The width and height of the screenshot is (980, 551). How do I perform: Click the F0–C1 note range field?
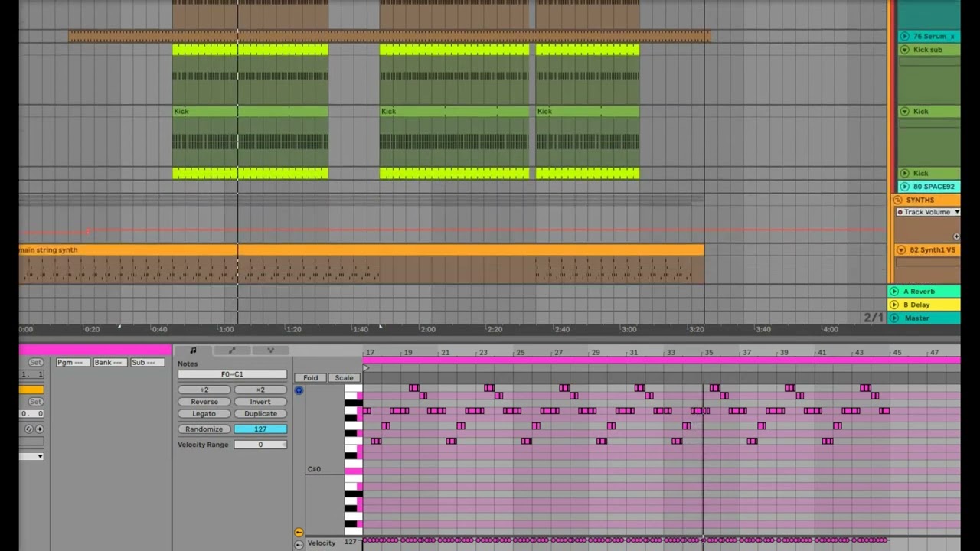[x=232, y=374]
